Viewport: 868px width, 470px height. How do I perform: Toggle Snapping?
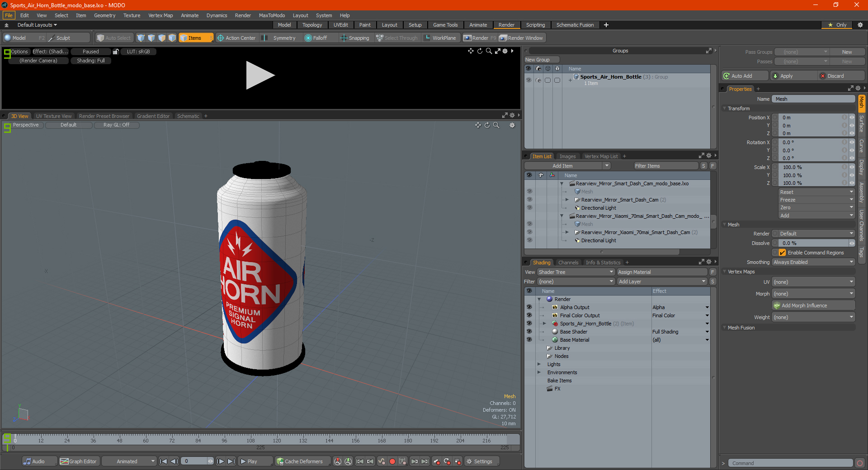tap(355, 38)
